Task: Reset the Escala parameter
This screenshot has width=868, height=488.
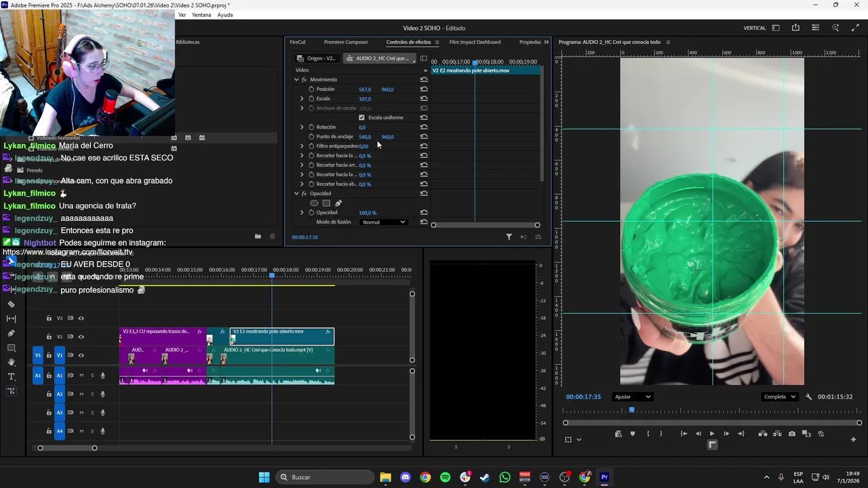Action: (x=424, y=99)
